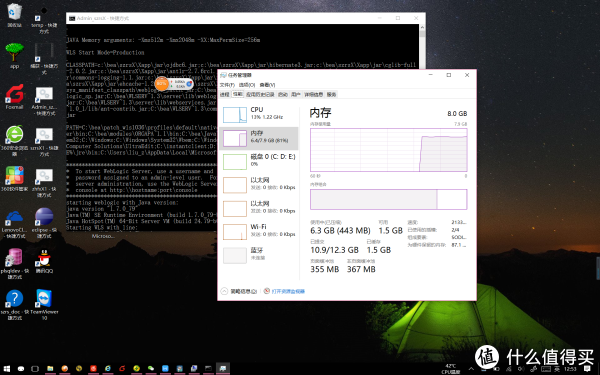Switch to the 进程 processes tab
Screen dimensions: 600x375
[x=225, y=95]
